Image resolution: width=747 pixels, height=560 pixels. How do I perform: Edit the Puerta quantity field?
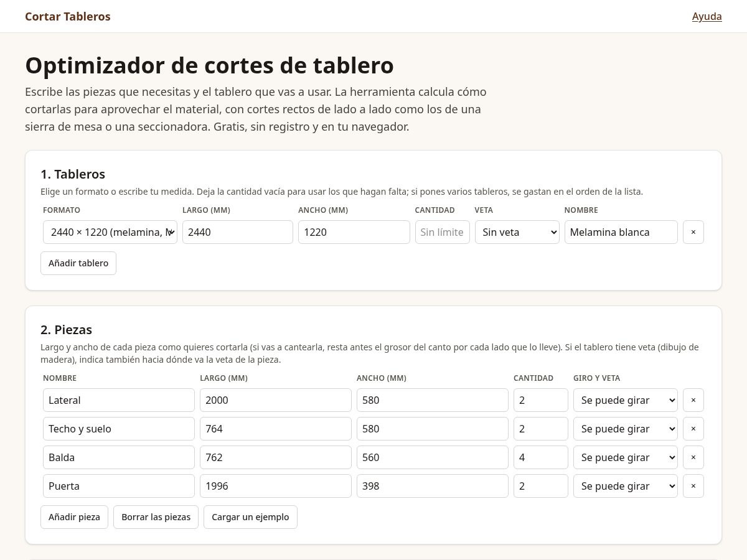[541, 486]
